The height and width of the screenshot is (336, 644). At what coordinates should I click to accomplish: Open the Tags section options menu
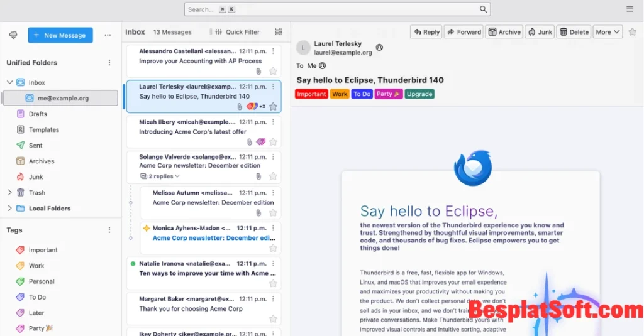(109, 230)
